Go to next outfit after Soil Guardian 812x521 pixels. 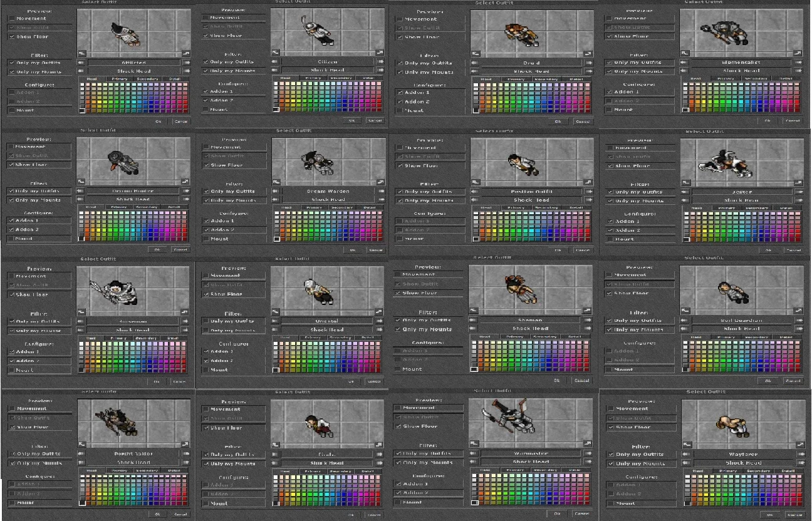click(799, 321)
